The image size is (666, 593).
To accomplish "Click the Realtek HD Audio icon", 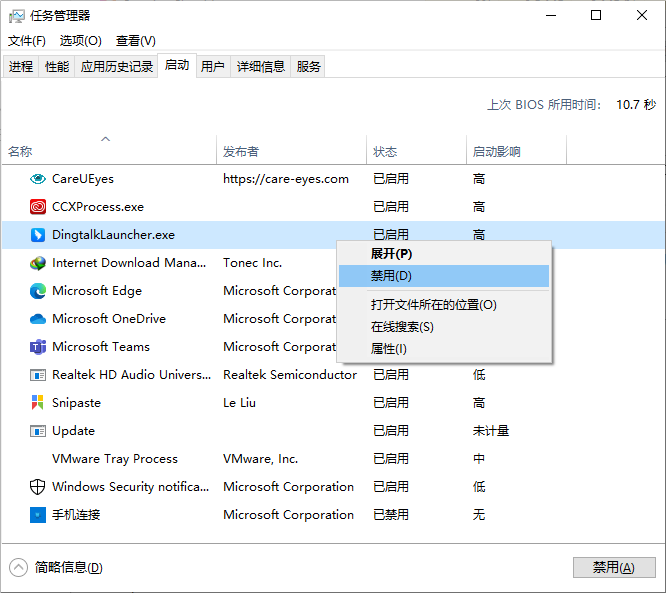I will pos(38,375).
